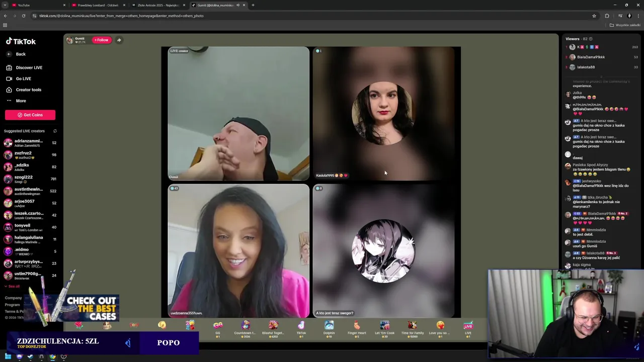Follow the streamer Gumiś
Image resolution: width=644 pixels, height=362 pixels.
tap(101, 40)
